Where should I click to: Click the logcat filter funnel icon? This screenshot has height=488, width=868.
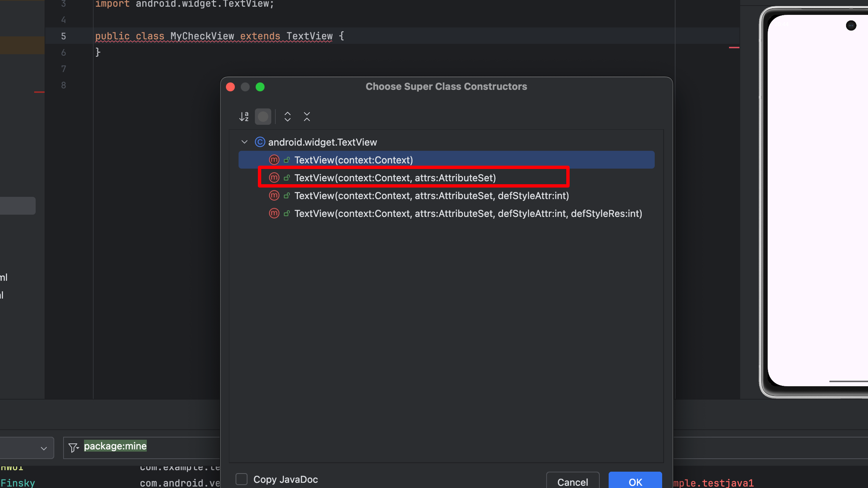pyautogui.click(x=74, y=448)
